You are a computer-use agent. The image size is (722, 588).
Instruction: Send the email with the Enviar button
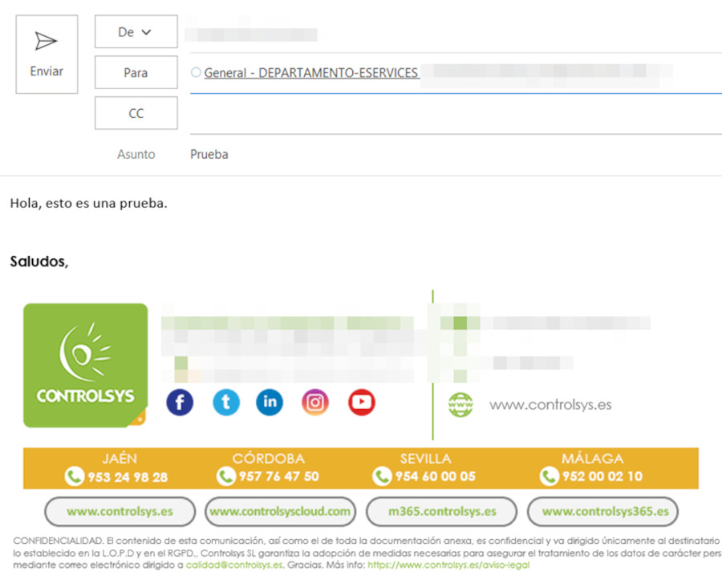click(x=47, y=55)
